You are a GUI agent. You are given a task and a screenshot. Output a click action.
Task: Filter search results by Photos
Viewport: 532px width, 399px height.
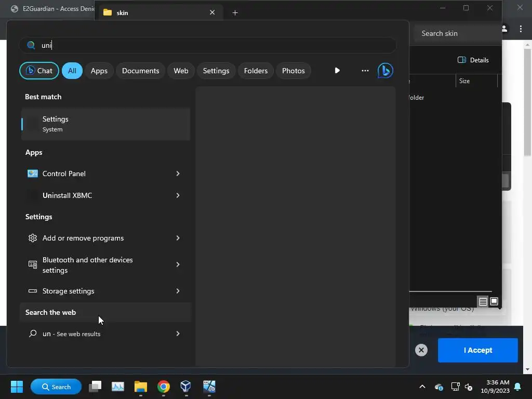pos(294,71)
